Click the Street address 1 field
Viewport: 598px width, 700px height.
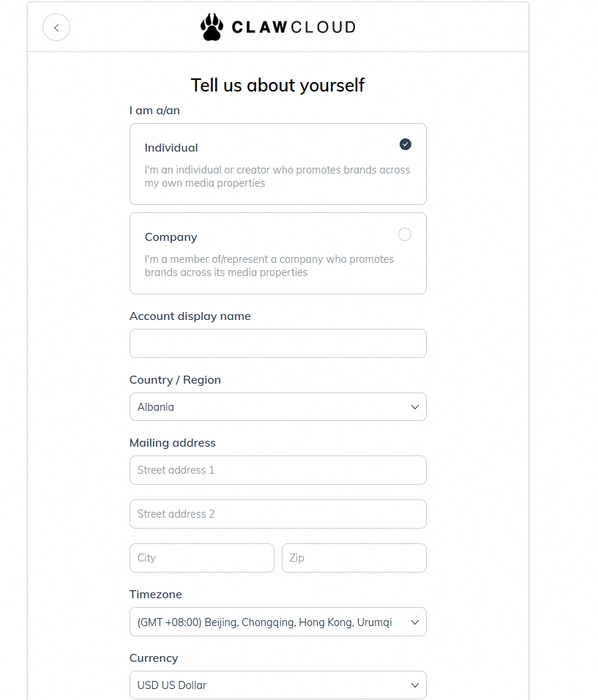pyautogui.click(x=277, y=470)
